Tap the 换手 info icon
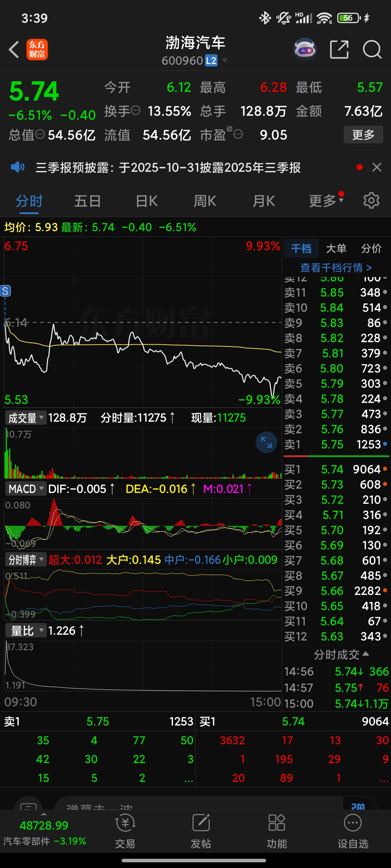Screen dimensions: 391x868 (135, 111)
